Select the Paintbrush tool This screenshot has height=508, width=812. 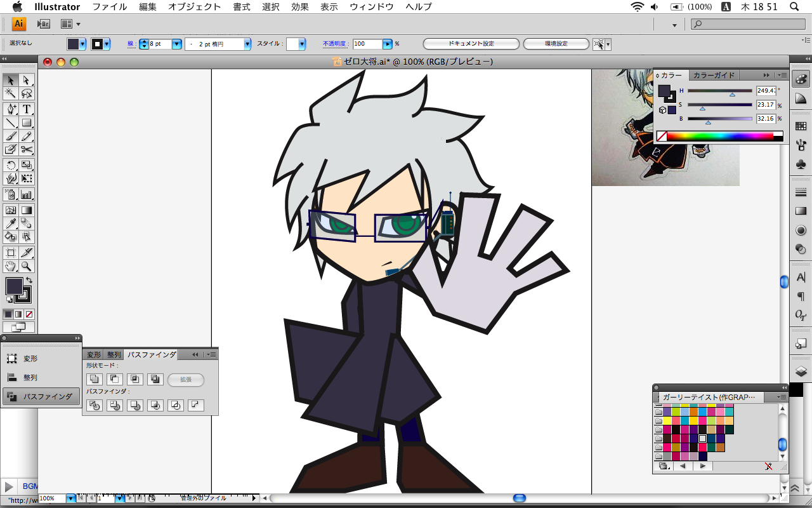click(11, 137)
